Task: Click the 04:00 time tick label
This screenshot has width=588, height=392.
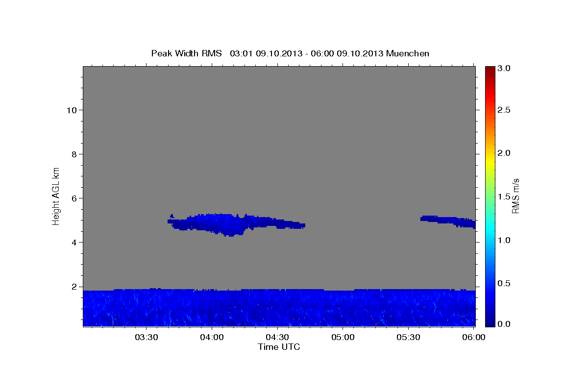Action: [x=212, y=337]
